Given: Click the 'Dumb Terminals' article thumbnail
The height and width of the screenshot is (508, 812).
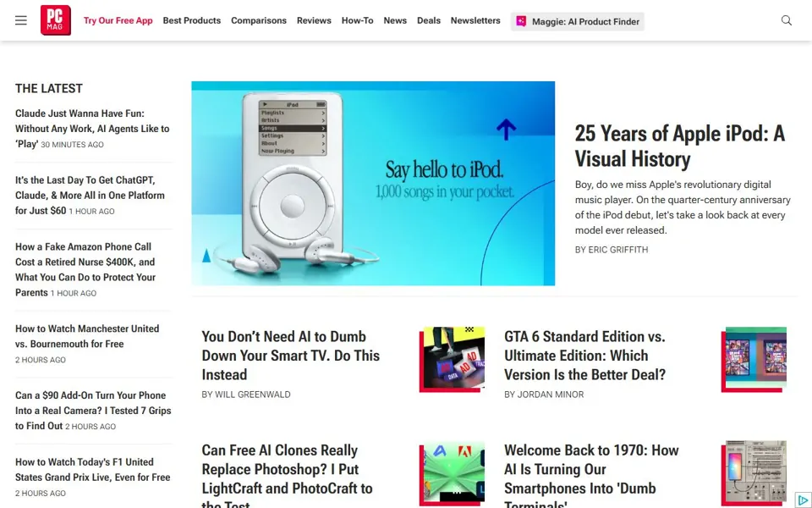Looking at the screenshot, I should (754, 473).
